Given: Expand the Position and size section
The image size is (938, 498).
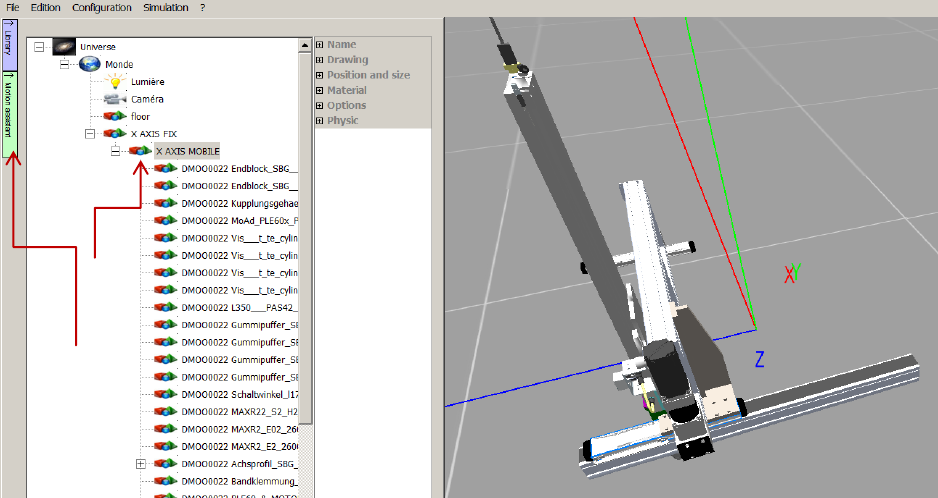Looking at the screenshot, I should click(x=320, y=75).
